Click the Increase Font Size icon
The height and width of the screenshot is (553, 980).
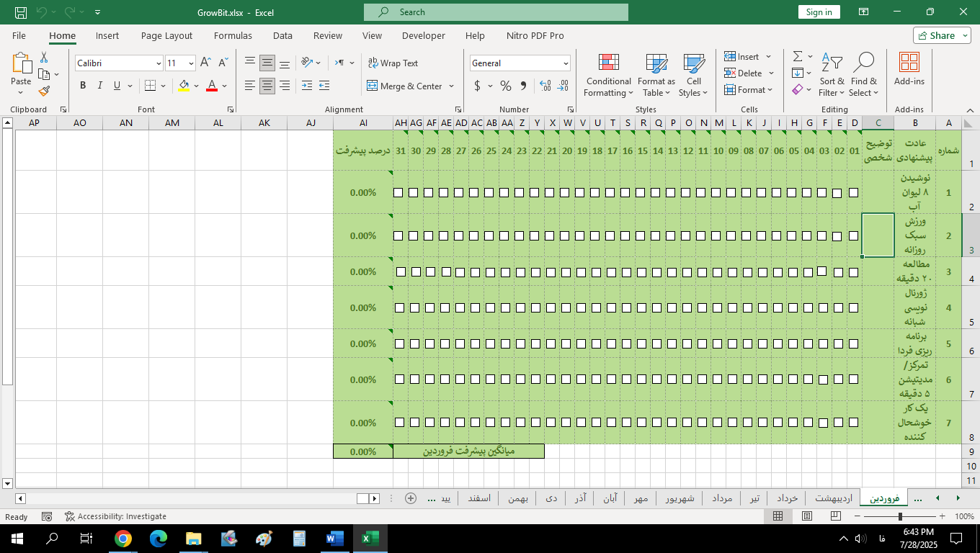coord(206,63)
